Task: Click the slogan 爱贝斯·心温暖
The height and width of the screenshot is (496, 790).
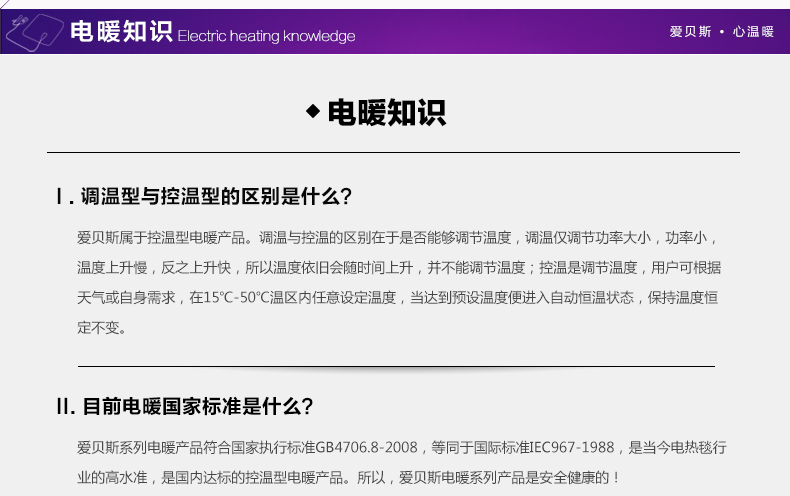Action: pos(721,32)
